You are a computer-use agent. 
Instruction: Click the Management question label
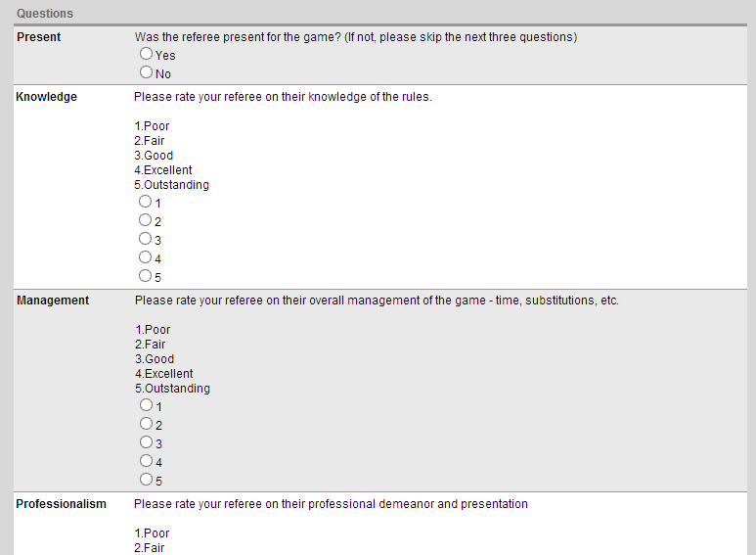click(x=53, y=301)
